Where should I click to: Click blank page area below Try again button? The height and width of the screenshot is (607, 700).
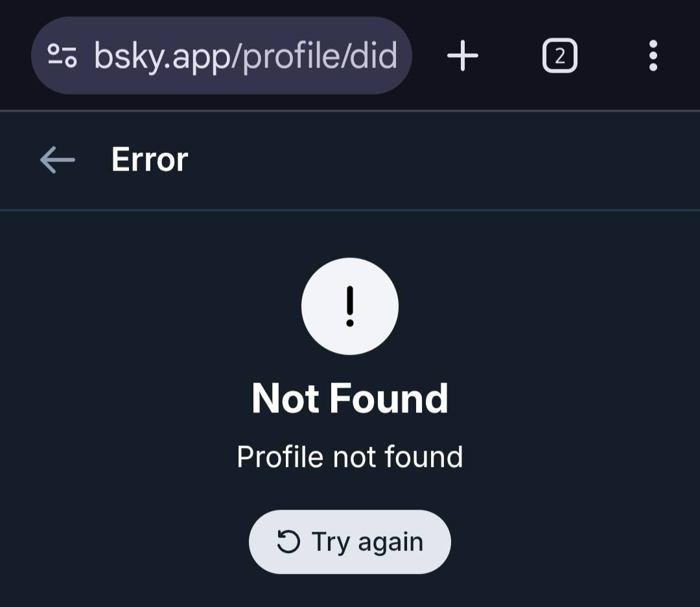tap(350, 591)
